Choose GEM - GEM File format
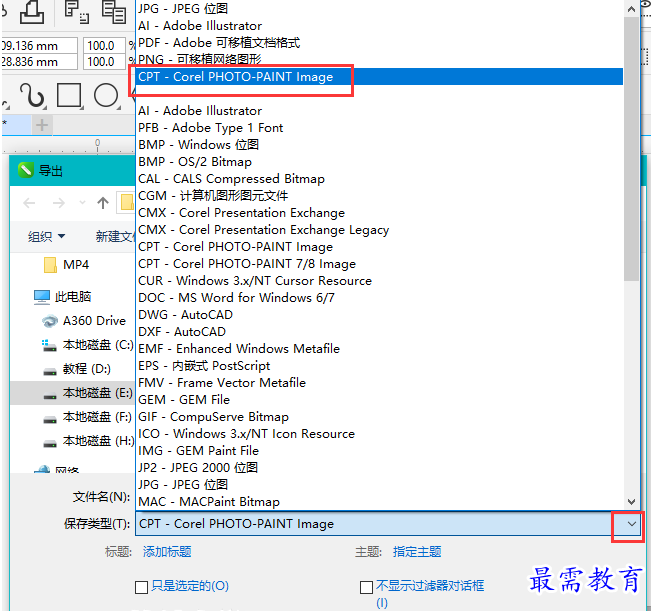 tap(379, 400)
